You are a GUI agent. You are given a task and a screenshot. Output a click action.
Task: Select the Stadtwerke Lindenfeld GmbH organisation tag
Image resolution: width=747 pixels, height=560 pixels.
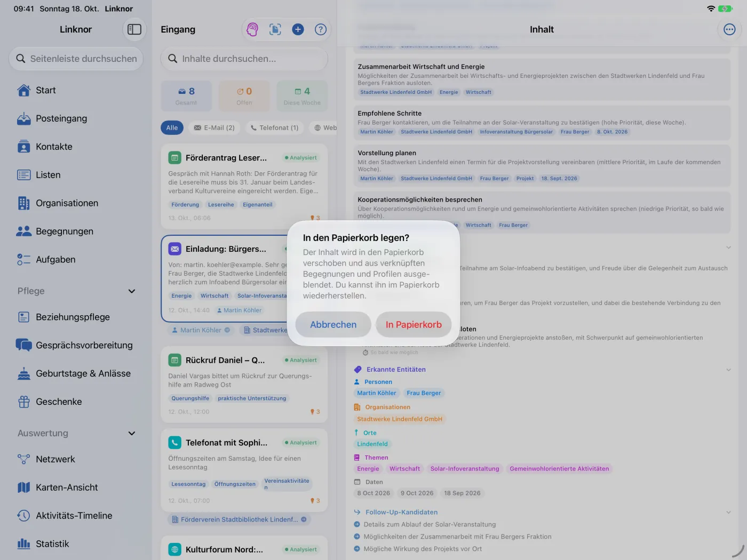click(400, 419)
